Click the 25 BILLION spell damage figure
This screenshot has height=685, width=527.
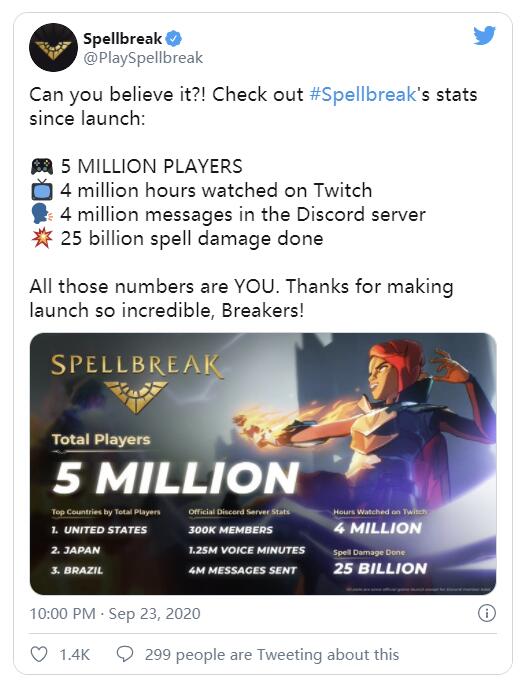point(380,568)
